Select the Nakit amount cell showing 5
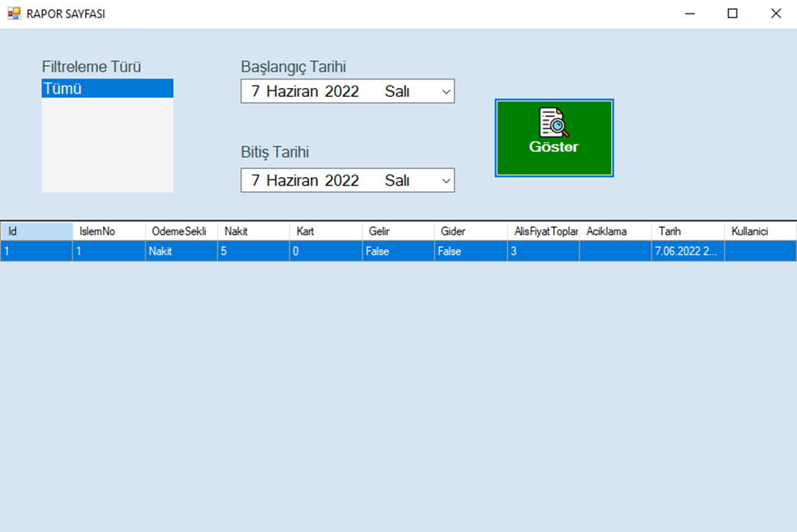797x532 pixels. (x=253, y=251)
